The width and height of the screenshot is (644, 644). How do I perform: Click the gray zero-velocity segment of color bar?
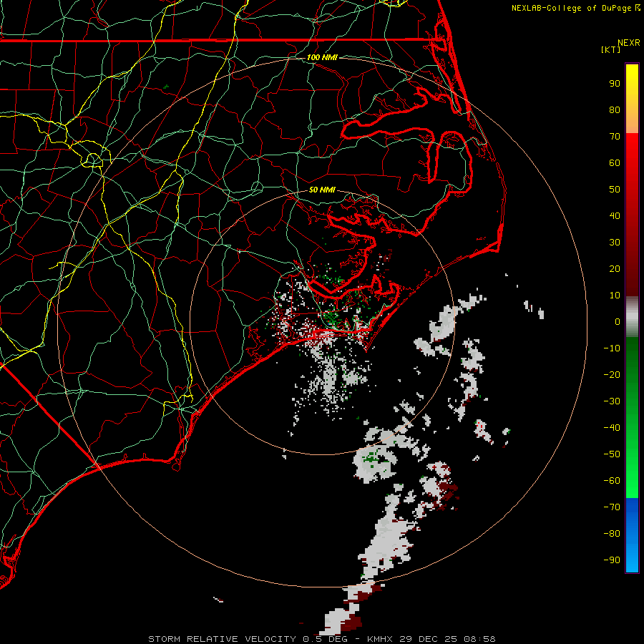[632, 317]
